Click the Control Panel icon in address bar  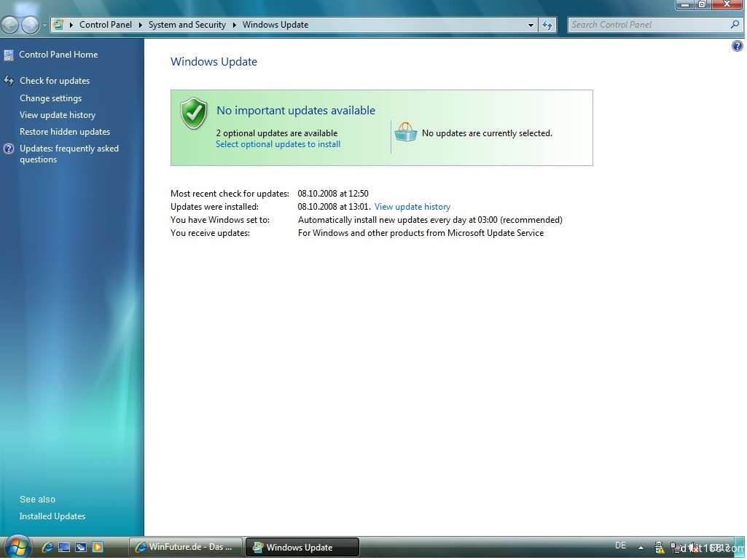pos(58,24)
